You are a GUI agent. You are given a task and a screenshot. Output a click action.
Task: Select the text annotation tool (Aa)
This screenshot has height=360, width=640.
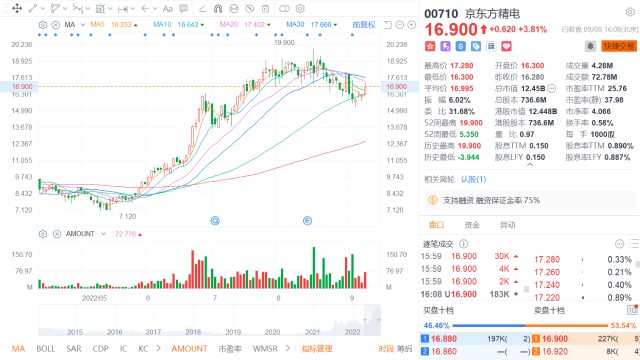point(167,9)
